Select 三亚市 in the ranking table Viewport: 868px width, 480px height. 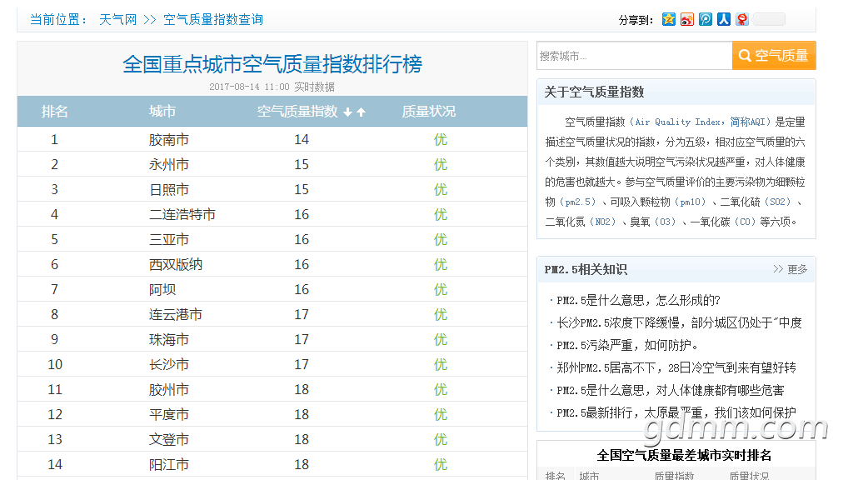click(169, 240)
